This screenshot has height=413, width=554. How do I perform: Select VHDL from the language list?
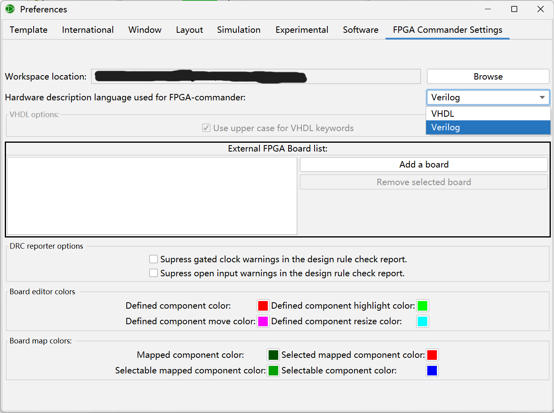click(488, 114)
